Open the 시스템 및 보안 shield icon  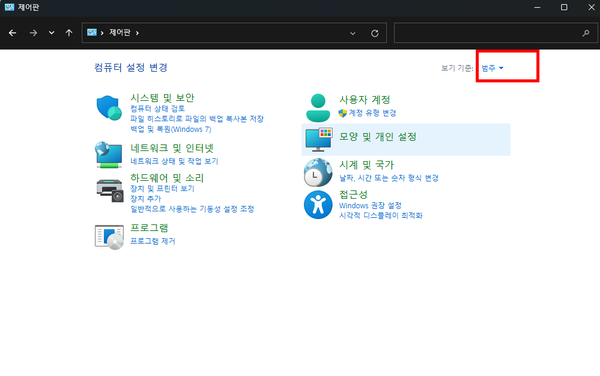click(109, 108)
